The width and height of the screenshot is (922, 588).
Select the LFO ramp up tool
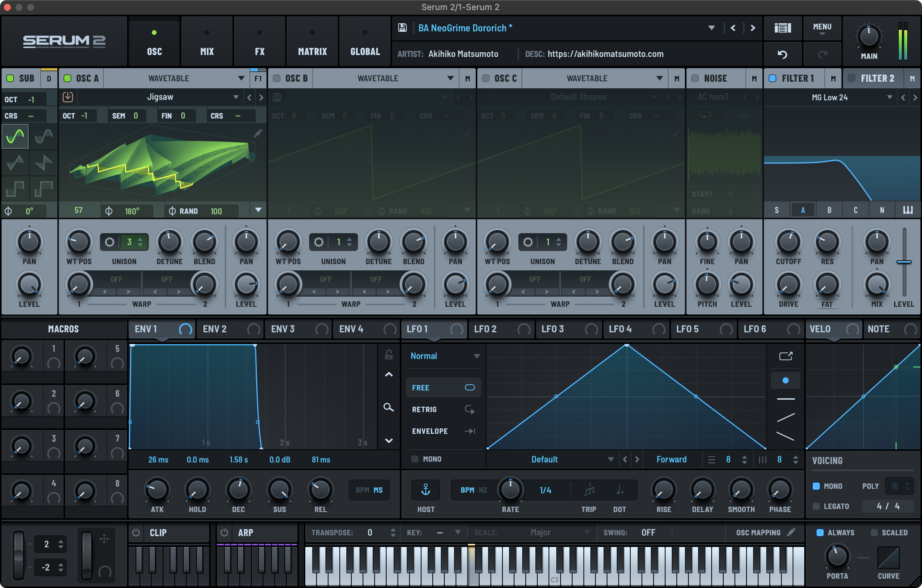[x=786, y=418]
